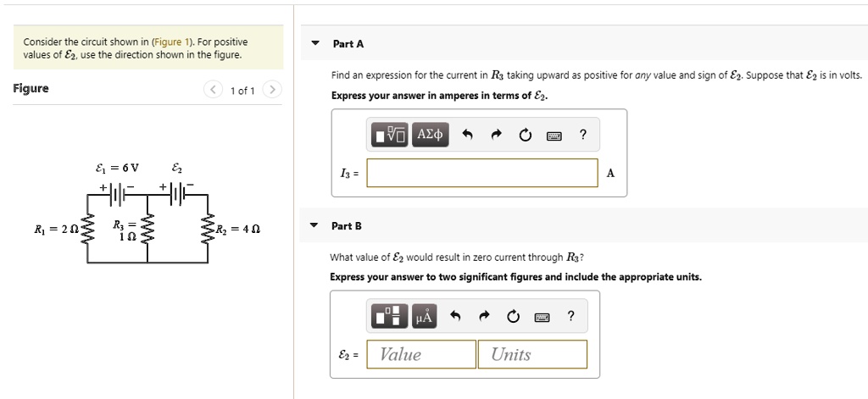Redo entry in Part A toolbar
868x399 pixels.
point(497,135)
